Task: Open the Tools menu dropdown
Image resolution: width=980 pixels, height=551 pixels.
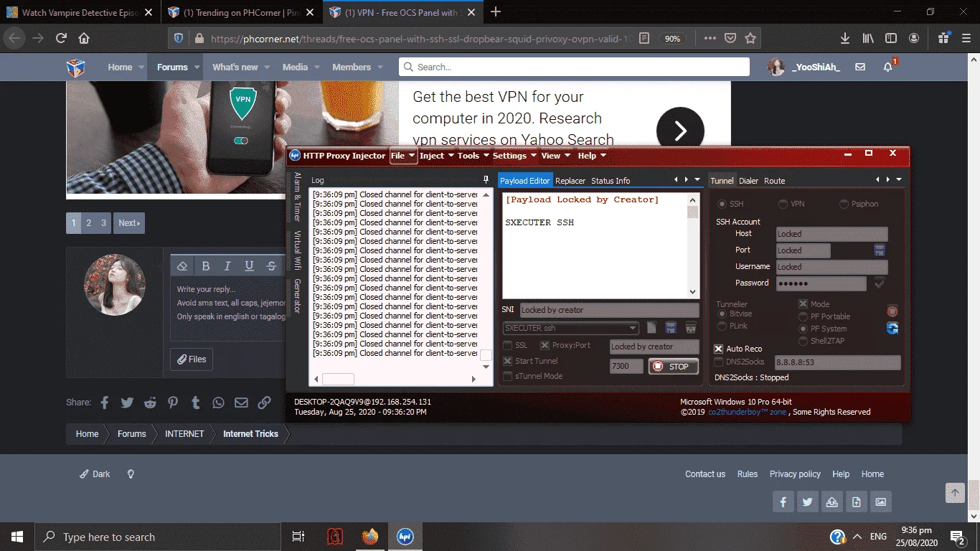Action: pyautogui.click(x=473, y=156)
